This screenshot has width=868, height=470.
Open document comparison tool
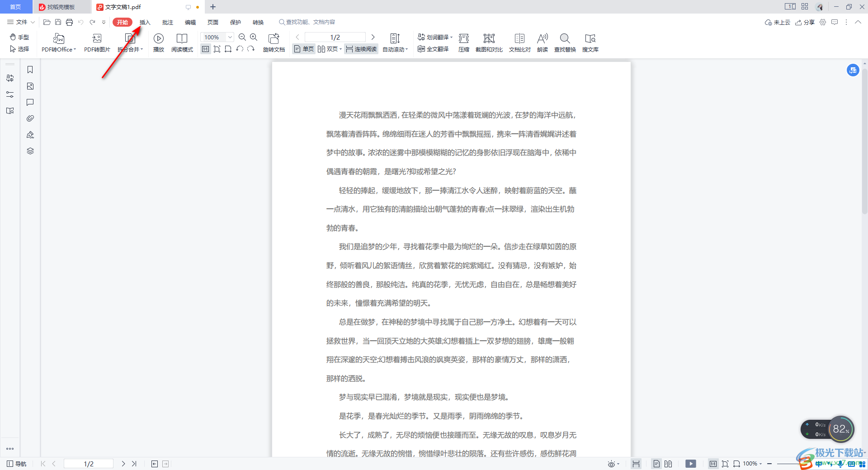click(x=520, y=43)
